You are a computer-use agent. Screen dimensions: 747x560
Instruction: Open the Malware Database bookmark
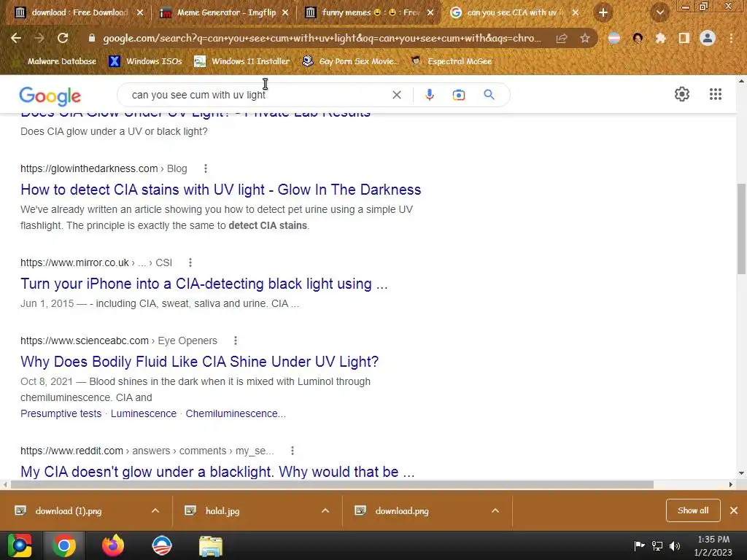55,61
